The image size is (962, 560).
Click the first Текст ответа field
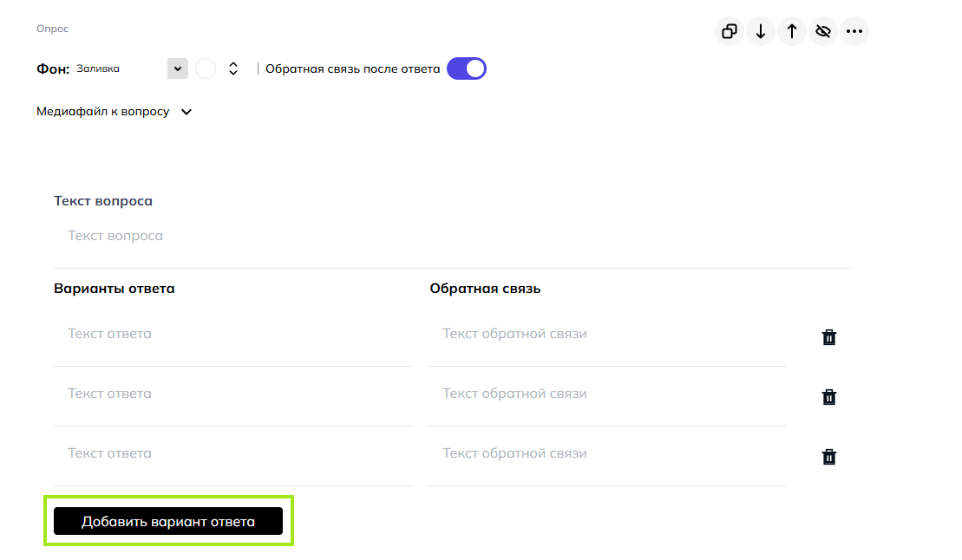232,335
